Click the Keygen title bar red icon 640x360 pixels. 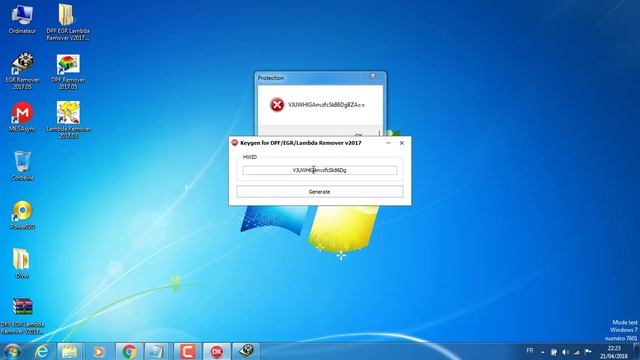(x=235, y=142)
